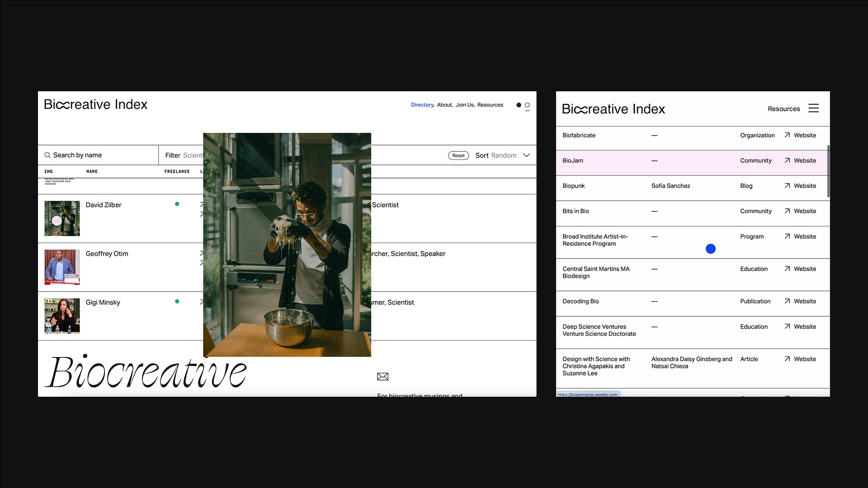The height and width of the screenshot is (488, 868).
Task: Click the arrow icon in Decoding Bio row
Action: coord(787,301)
